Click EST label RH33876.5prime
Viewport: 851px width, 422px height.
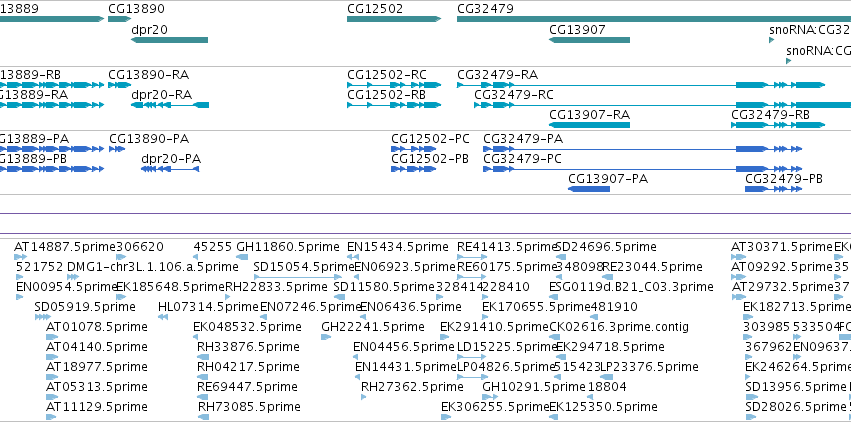(x=248, y=347)
